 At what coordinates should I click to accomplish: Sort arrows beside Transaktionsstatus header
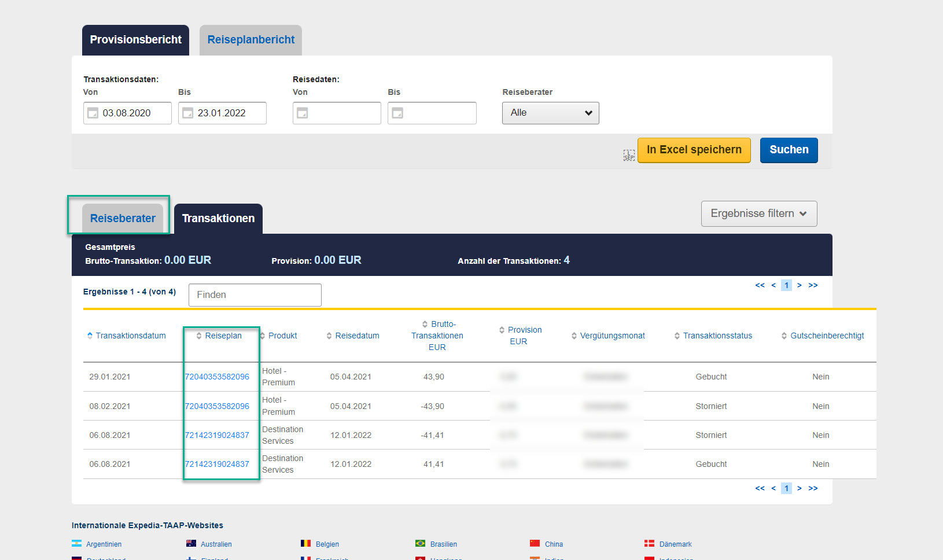click(677, 336)
